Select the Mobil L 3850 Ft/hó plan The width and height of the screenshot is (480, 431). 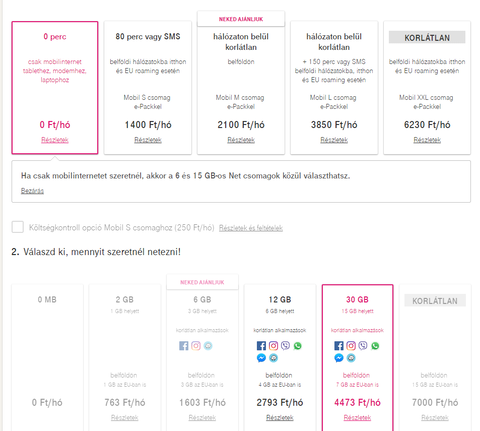pyautogui.click(x=334, y=88)
